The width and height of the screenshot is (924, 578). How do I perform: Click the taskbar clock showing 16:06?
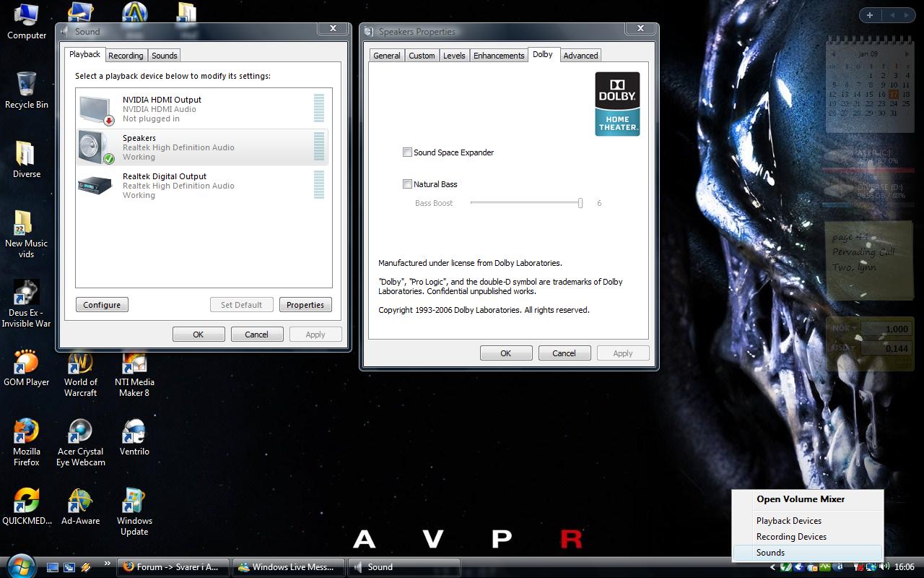coord(904,567)
